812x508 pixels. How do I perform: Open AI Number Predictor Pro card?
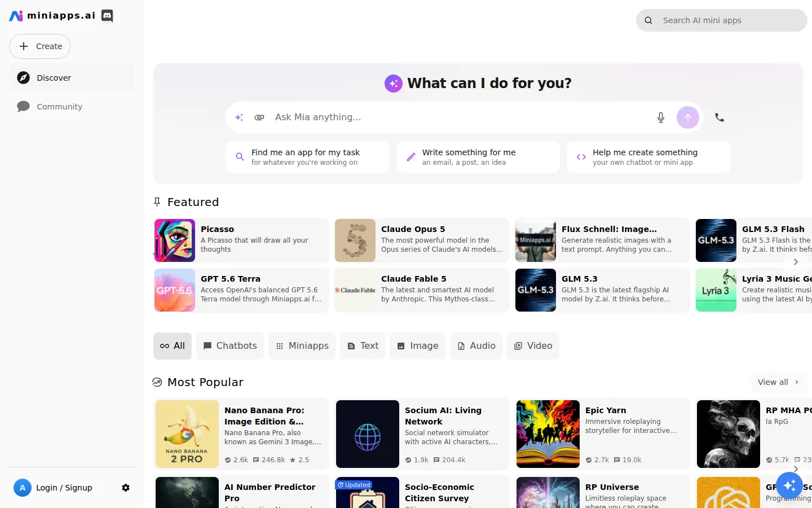point(241,492)
